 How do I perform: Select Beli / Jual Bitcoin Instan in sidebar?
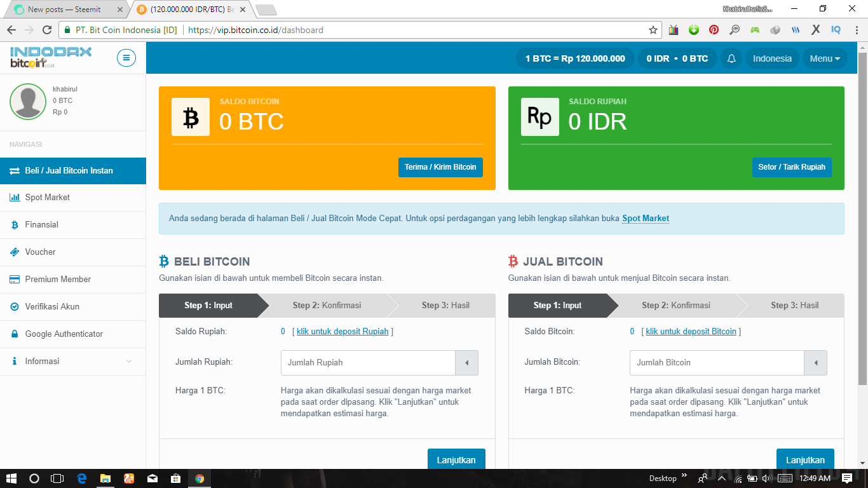click(73, 170)
